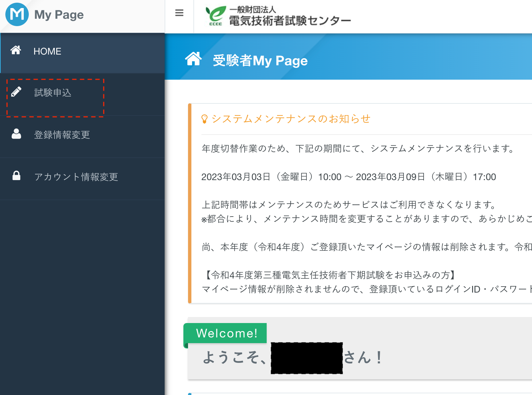
Task: Click the 受験者My Page banner heading
Action: click(x=260, y=61)
